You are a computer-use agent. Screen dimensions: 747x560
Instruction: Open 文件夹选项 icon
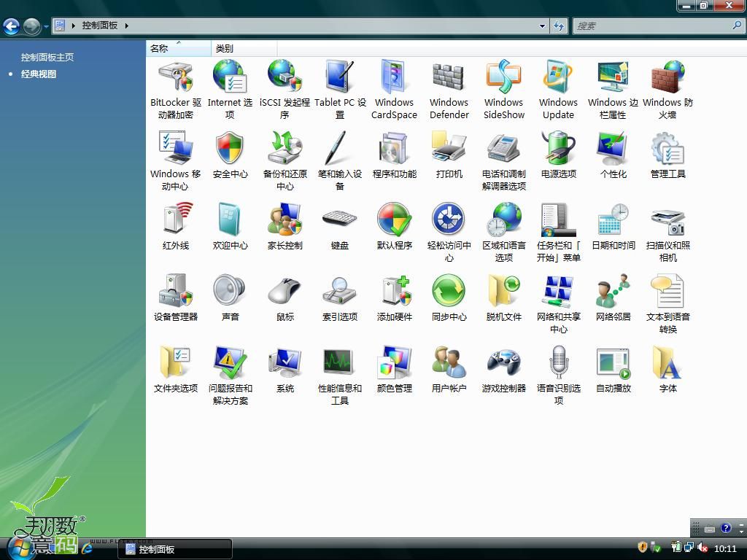pyautogui.click(x=175, y=362)
